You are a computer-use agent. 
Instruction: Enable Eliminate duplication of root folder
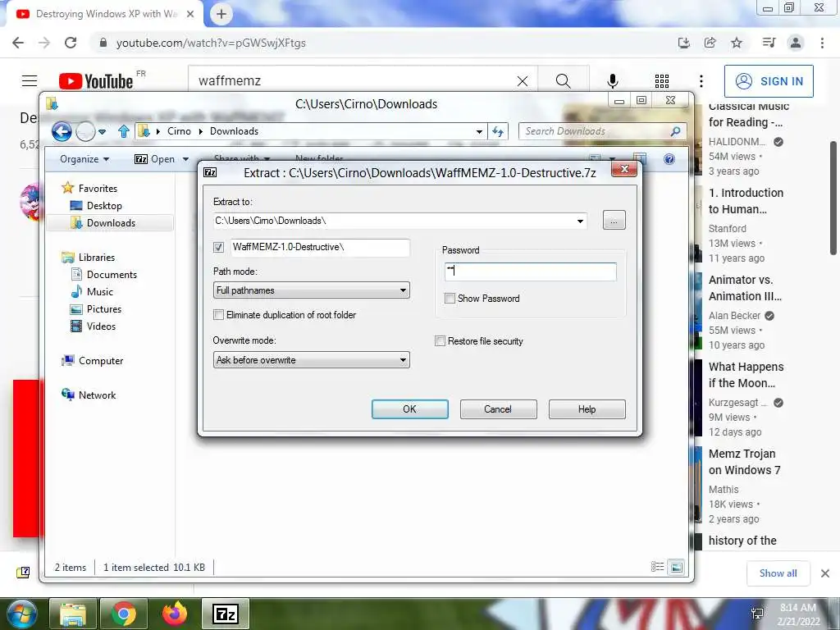point(218,315)
